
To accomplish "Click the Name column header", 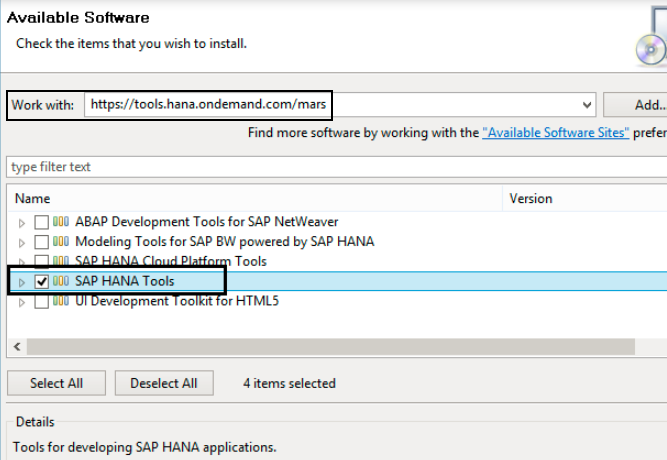I will point(33,199).
